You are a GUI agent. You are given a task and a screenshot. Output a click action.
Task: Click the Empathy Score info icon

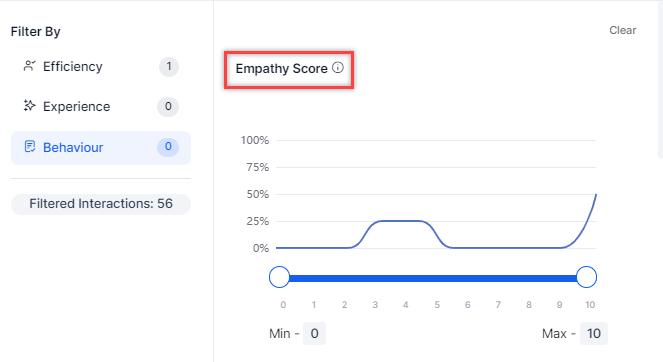click(338, 68)
